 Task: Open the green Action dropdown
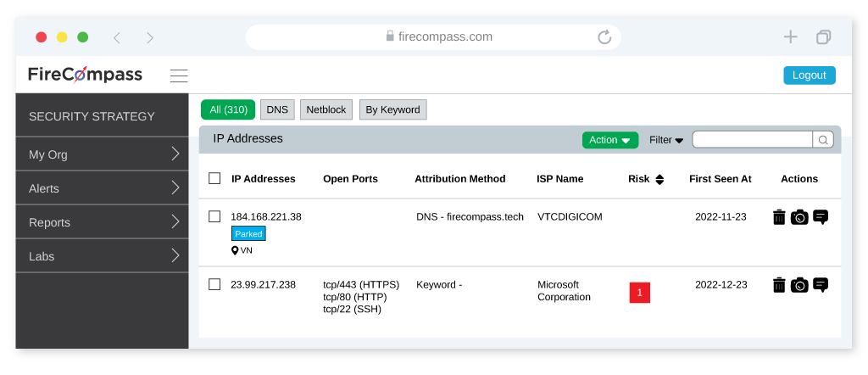[610, 140]
